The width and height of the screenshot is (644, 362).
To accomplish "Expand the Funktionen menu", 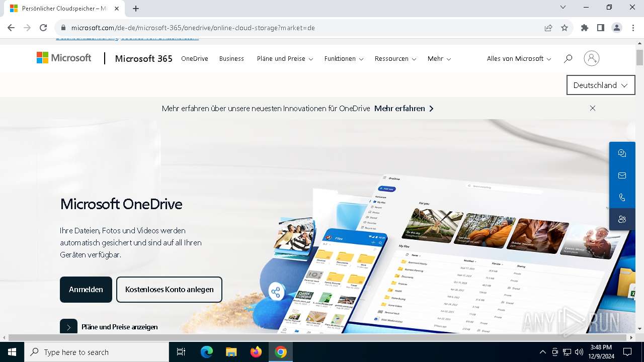I will pos(344,59).
